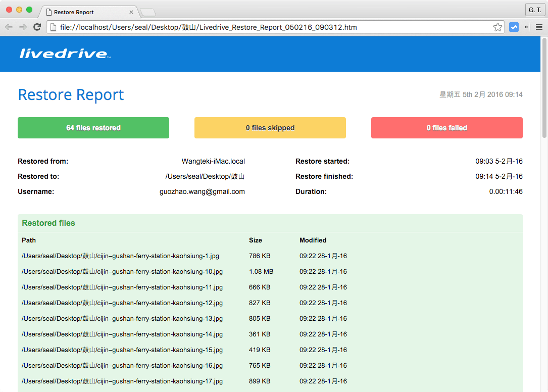
Task: Click the 0 files skipped banner
Action: pos(270,128)
